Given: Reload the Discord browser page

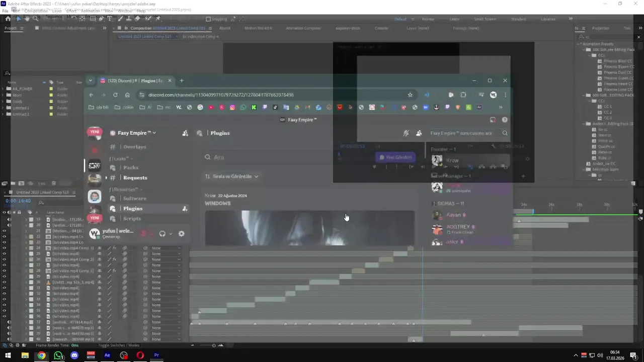Looking at the screenshot, I should coord(115,95).
